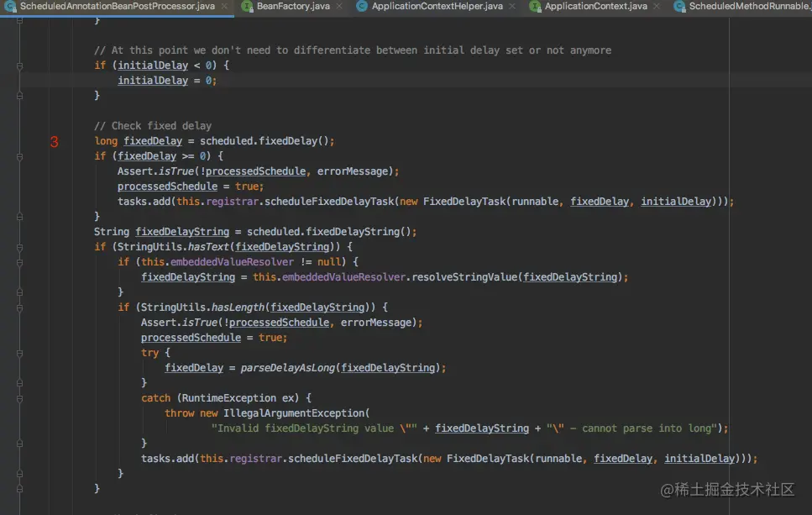Click 'IllegalArgumentException' in throw statement

tap(294, 413)
